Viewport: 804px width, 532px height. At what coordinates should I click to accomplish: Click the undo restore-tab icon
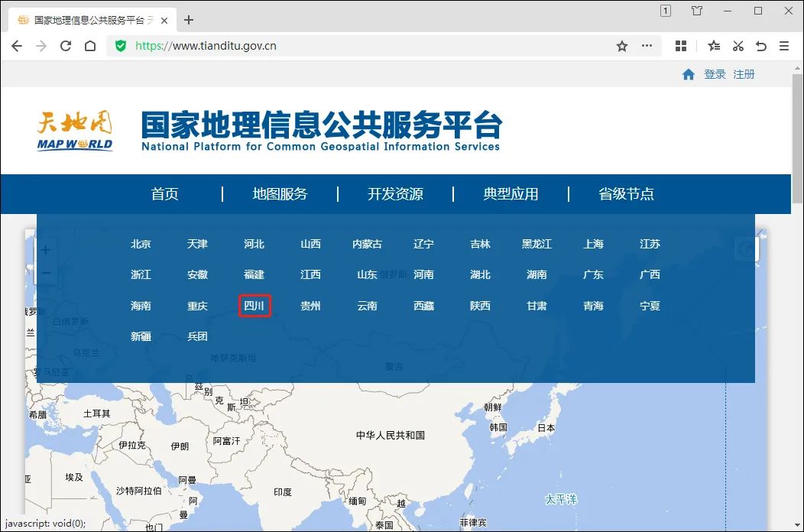pyautogui.click(x=761, y=46)
